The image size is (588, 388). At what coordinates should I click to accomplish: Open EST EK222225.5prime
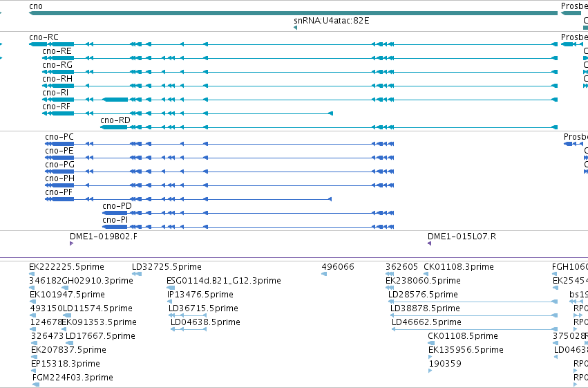67,267
